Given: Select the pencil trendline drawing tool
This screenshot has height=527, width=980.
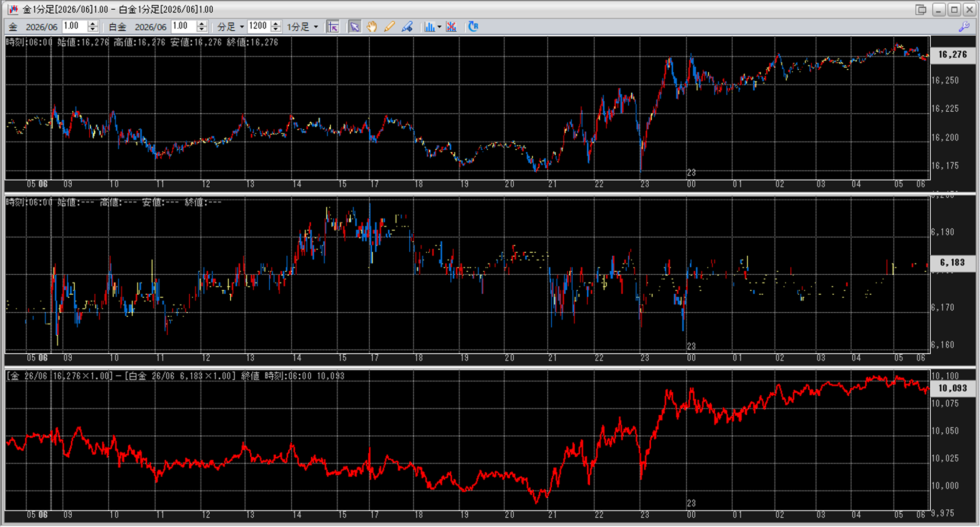Looking at the screenshot, I should click(389, 27).
